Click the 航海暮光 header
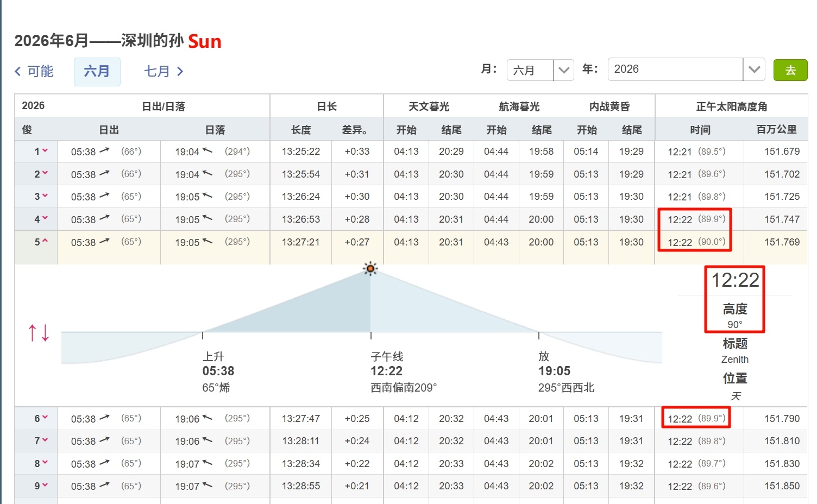The image size is (817, 504). (519, 107)
